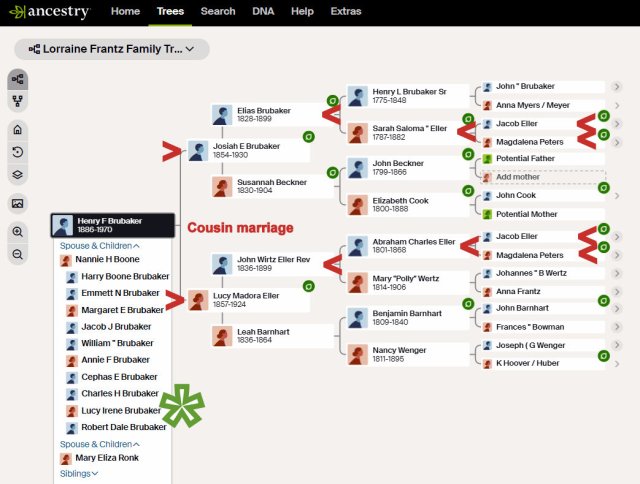Zoom out of the tree
Image resolution: width=640 pixels, height=484 pixels.
(17, 254)
